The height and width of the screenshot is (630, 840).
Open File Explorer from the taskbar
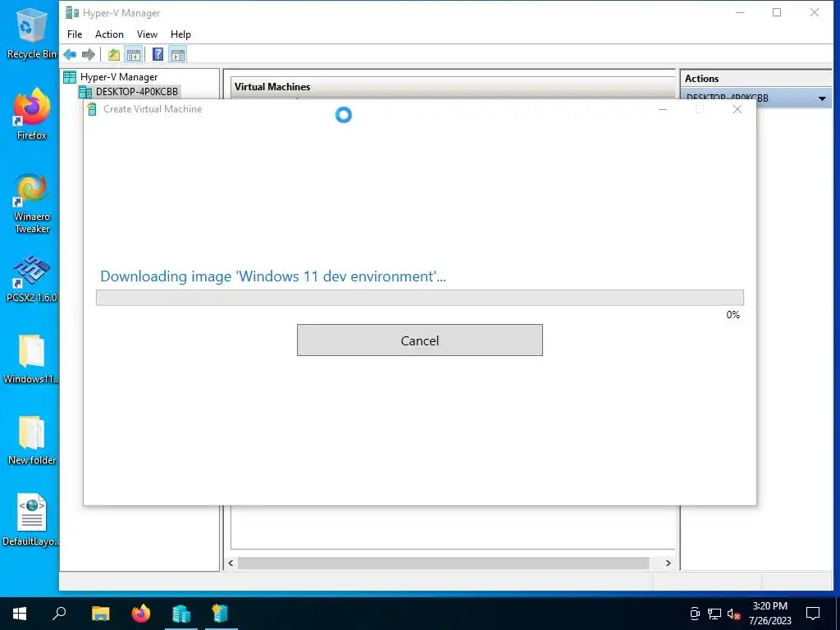[100, 614]
